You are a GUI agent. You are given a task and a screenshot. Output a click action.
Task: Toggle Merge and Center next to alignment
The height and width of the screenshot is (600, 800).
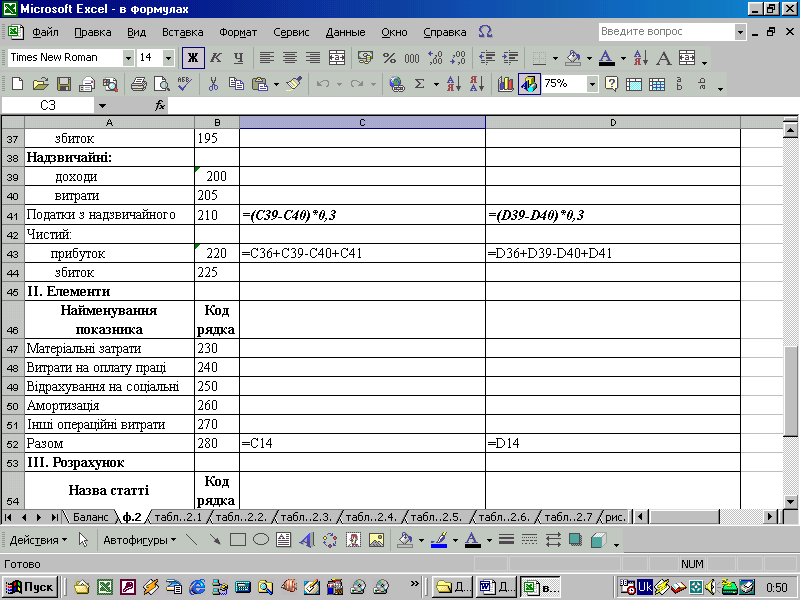click(x=337, y=58)
